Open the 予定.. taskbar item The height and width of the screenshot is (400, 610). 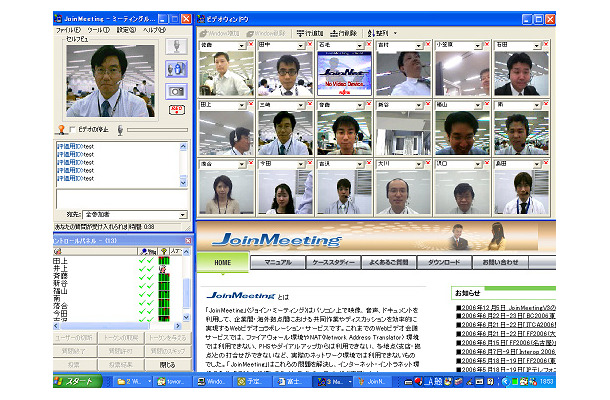[250, 382]
